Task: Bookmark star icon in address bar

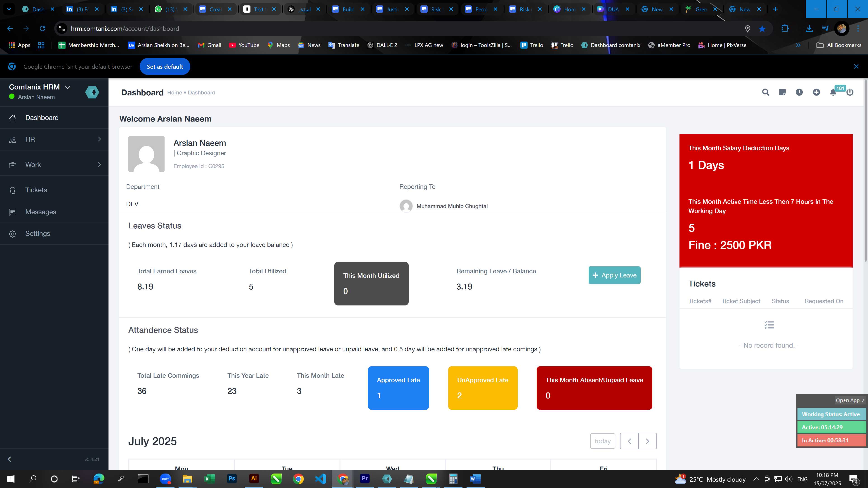Action: click(762, 29)
